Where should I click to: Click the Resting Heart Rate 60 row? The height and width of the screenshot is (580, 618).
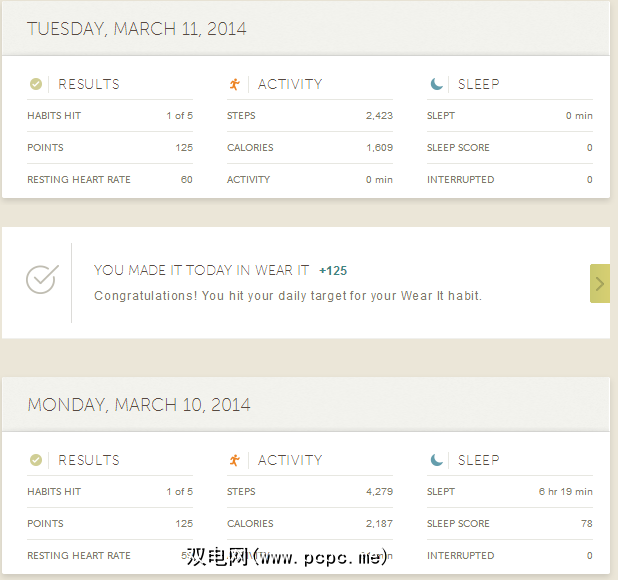(110, 180)
